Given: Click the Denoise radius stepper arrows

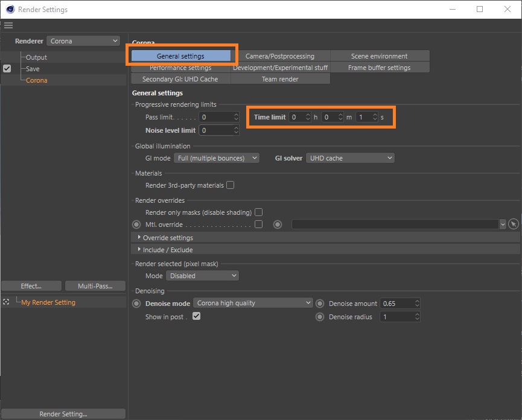Looking at the screenshot, I should tap(417, 316).
